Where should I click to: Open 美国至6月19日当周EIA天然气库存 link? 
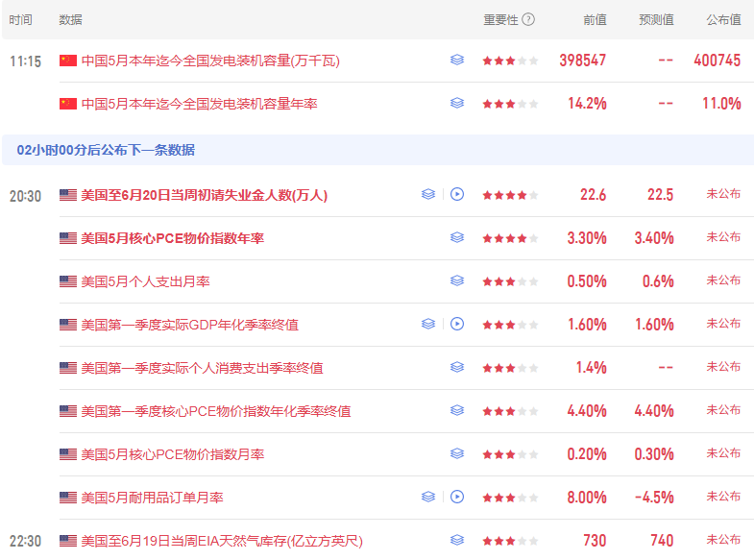tap(222, 541)
